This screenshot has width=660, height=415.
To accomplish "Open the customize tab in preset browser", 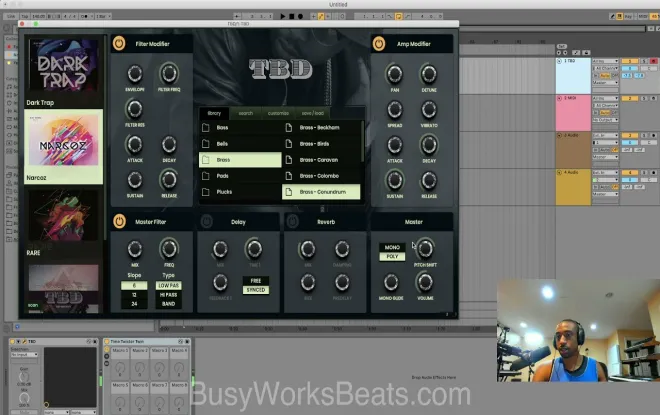I will [278, 113].
